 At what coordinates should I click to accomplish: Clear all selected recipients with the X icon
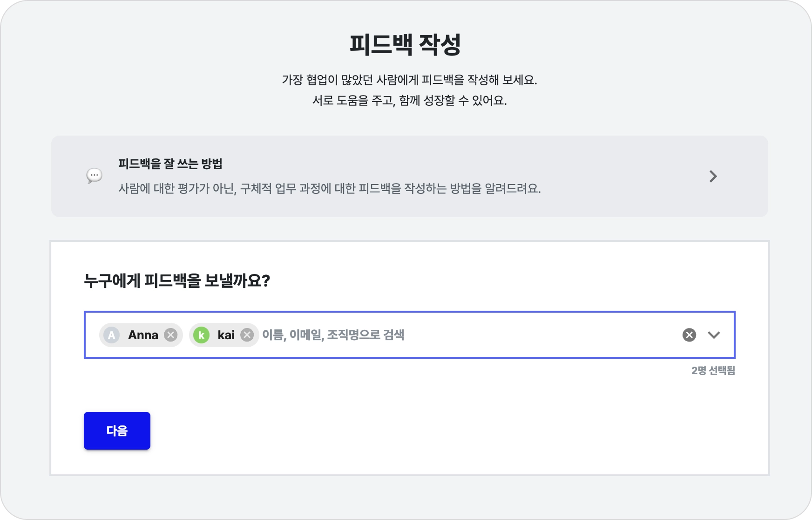pos(689,335)
